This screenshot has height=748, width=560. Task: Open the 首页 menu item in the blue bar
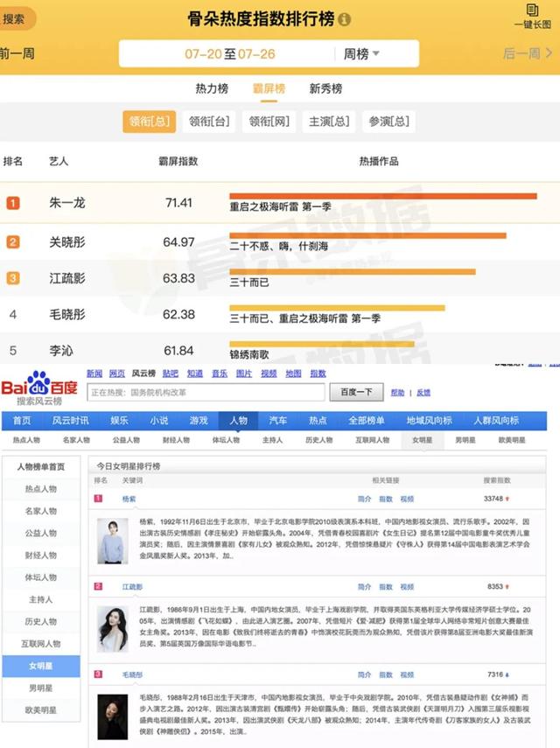pos(22,420)
